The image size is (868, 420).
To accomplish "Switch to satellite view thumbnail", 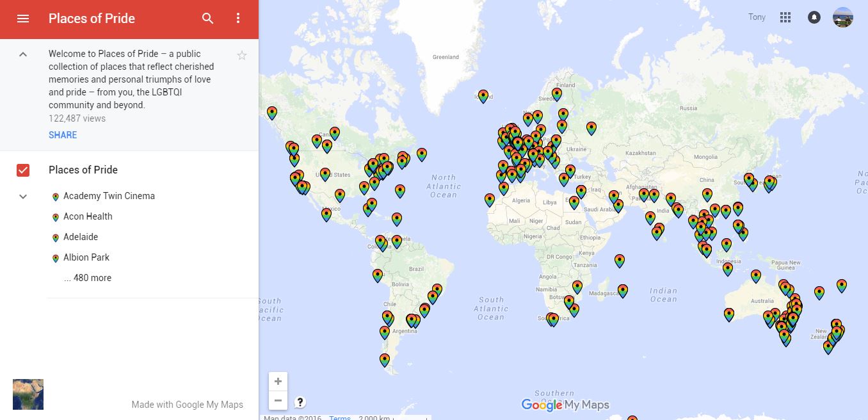I will click(x=28, y=394).
